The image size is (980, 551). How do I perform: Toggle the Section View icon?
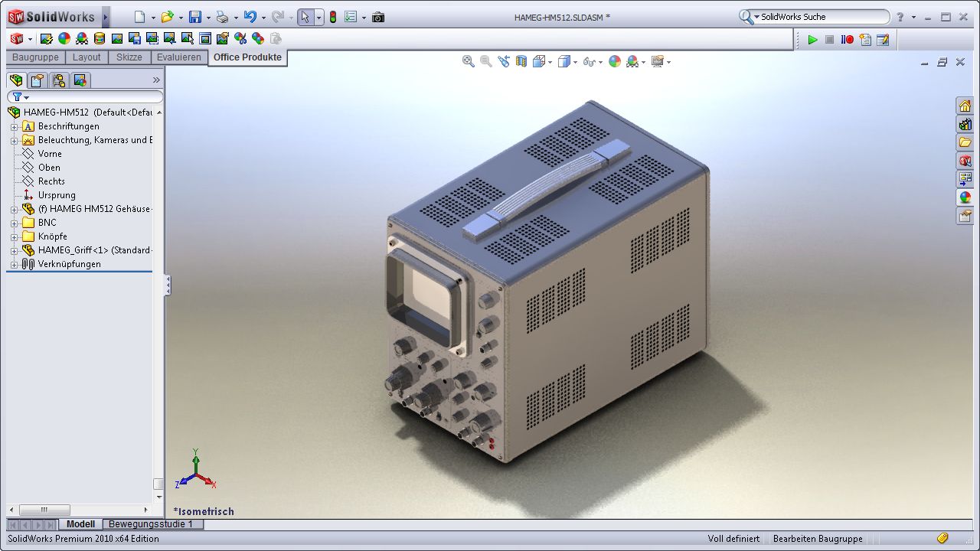click(x=521, y=61)
